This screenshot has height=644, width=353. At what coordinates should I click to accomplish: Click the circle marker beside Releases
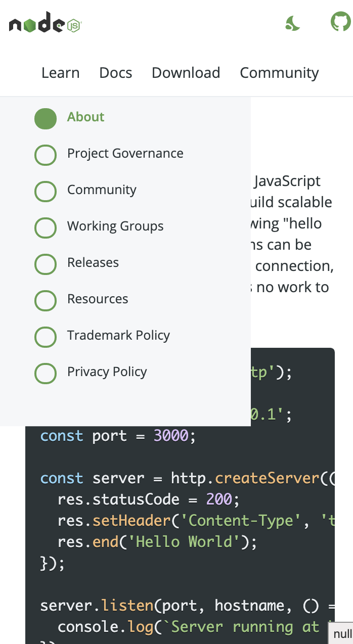tap(46, 264)
